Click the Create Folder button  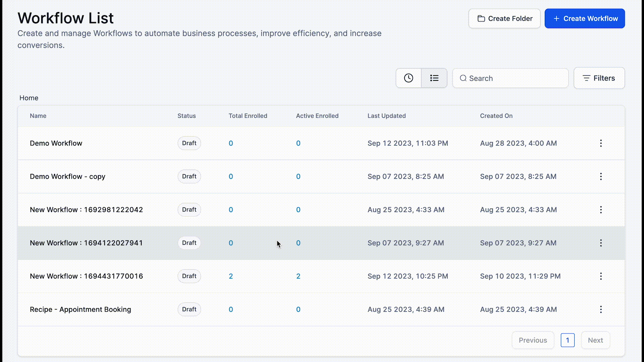(x=504, y=18)
